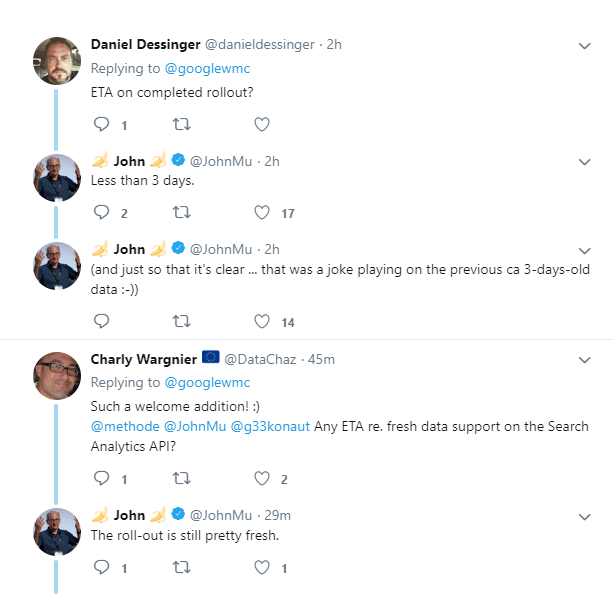Open the @methode mention link
Screen dimensions: 614x595
(124, 427)
